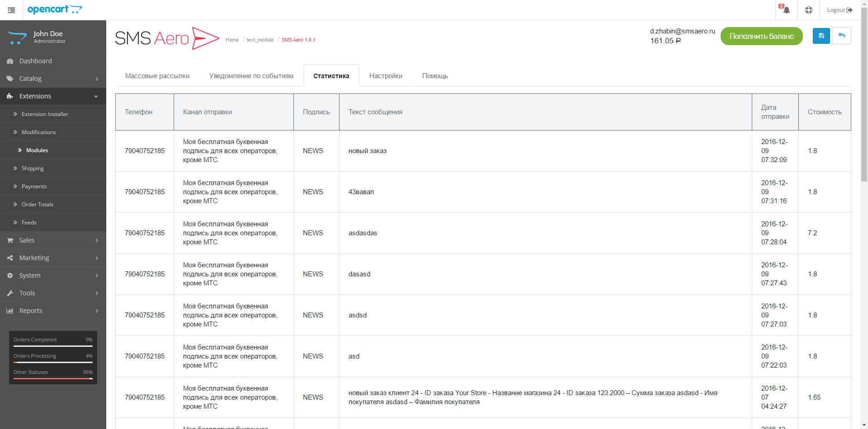The height and width of the screenshot is (429, 868).
Task: Switch to the Массовые рассылки tab
Action: pos(157,76)
